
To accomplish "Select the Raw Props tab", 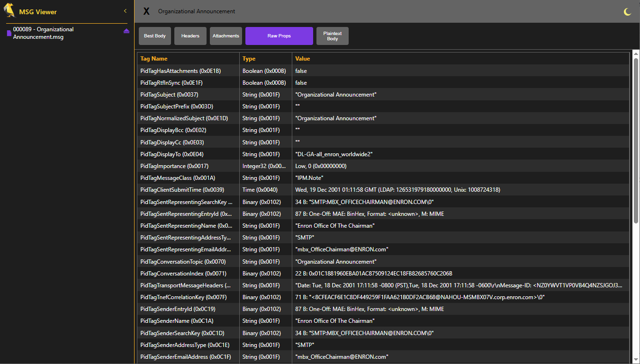I will pos(279,36).
